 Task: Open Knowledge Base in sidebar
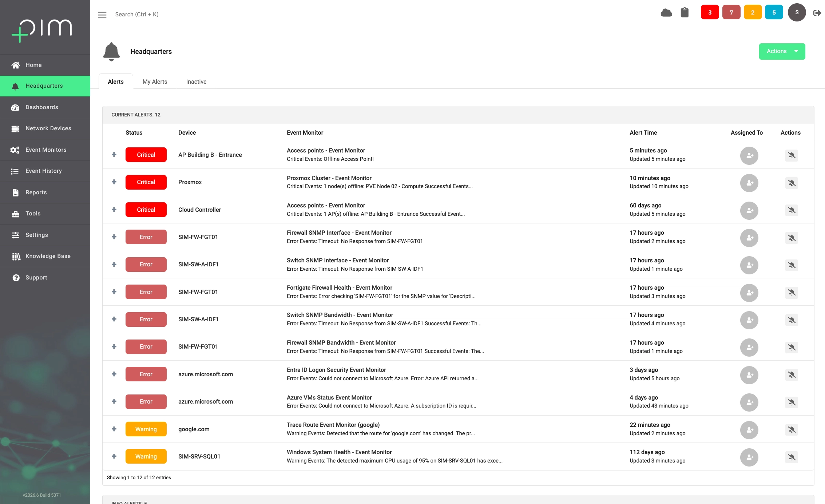45,256
